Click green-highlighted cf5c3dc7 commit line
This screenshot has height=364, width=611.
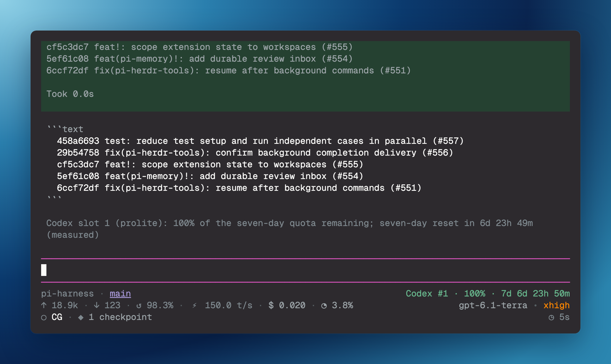tap(199, 47)
